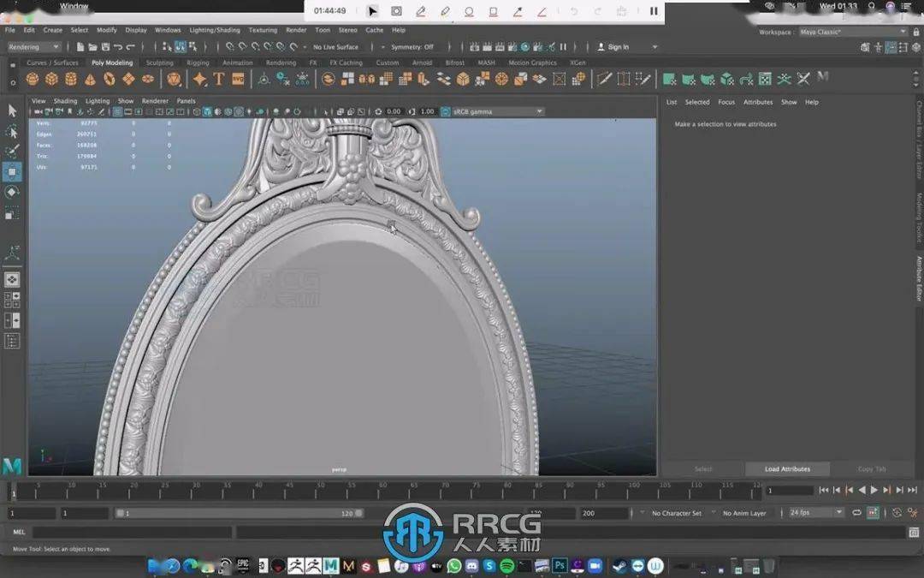Open the Lighting/Shading menu

(215, 30)
